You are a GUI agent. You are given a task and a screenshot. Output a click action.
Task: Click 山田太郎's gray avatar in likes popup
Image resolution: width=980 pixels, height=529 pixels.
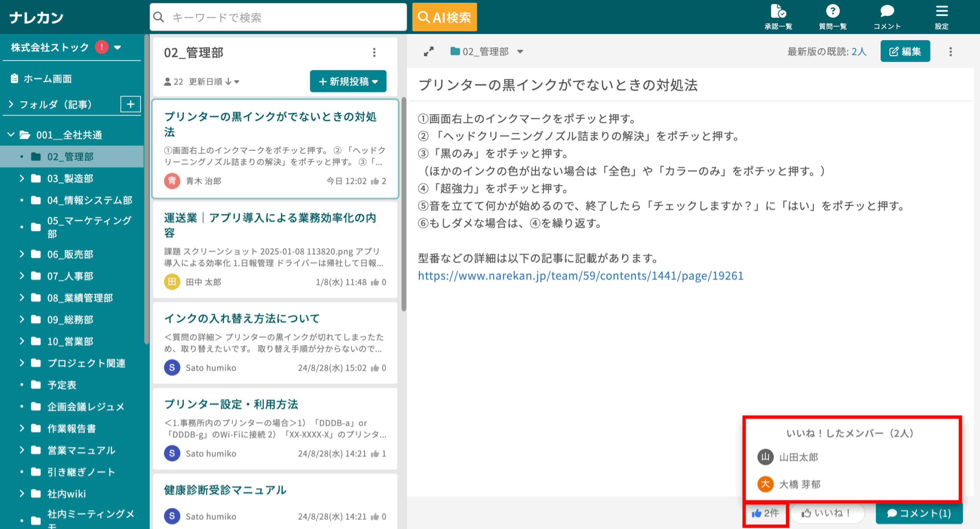point(765,457)
